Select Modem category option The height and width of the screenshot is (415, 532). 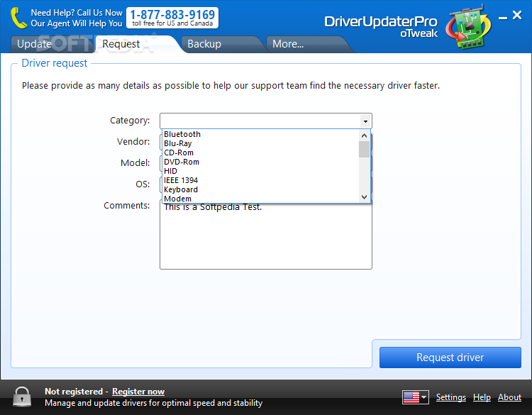[x=261, y=199]
